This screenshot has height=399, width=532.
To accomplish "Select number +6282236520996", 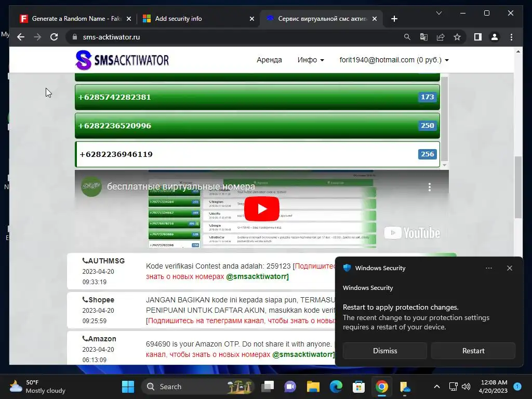I will pos(257,126).
